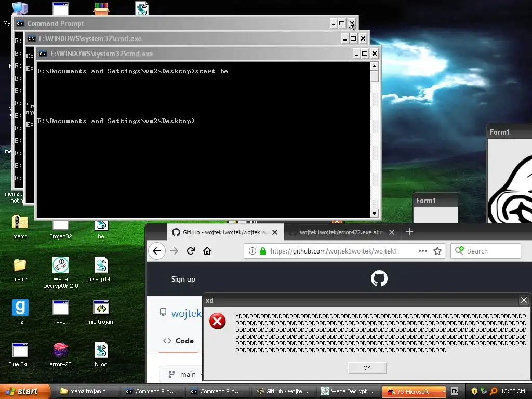Switch to first Command Prompt taskbar item
The image size is (532, 399).
(x=151, y=391)
